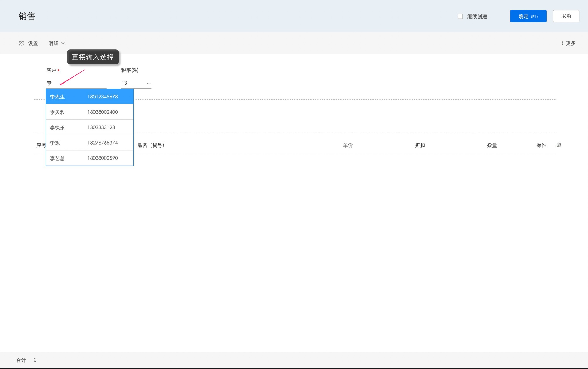Screen dimensions: 588x369
Task: Click the 确定 (F1) button
Action: pos(528,16)
